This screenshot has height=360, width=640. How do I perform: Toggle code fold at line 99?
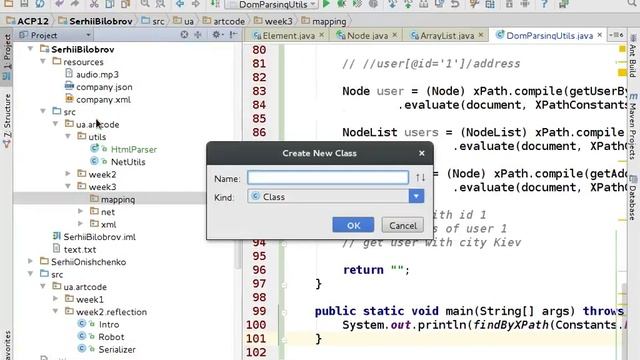(x=284, y=312)
